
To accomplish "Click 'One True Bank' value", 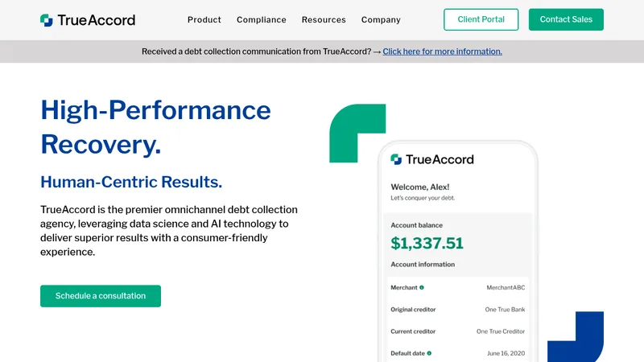I will [x=505, y=310].
